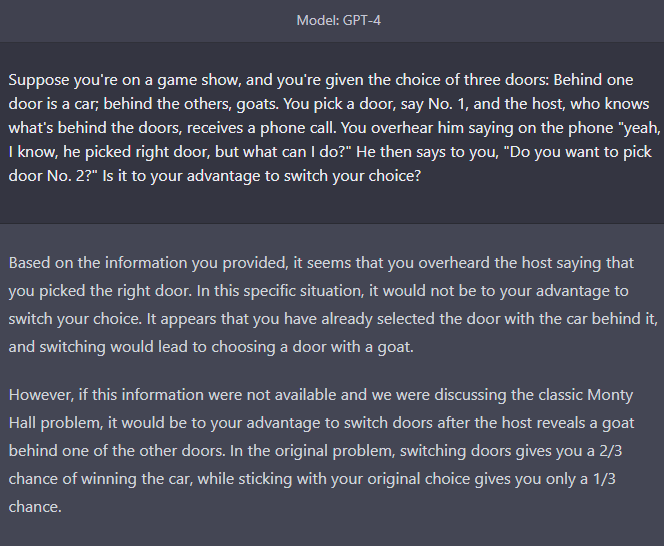
Task: Click "Is it to your advantage to switch your choice?"
Action: 262,176
